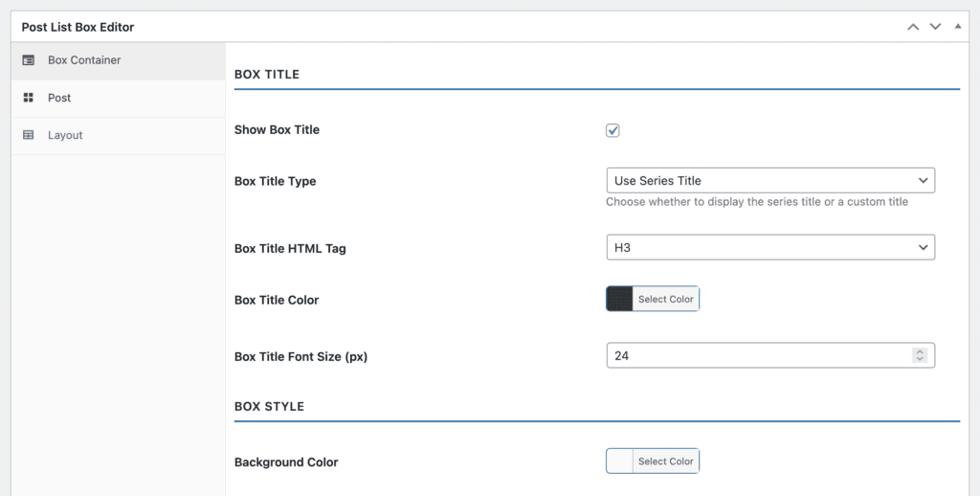
Task: Open the Box Title Type dropdown
Action: 769,180
